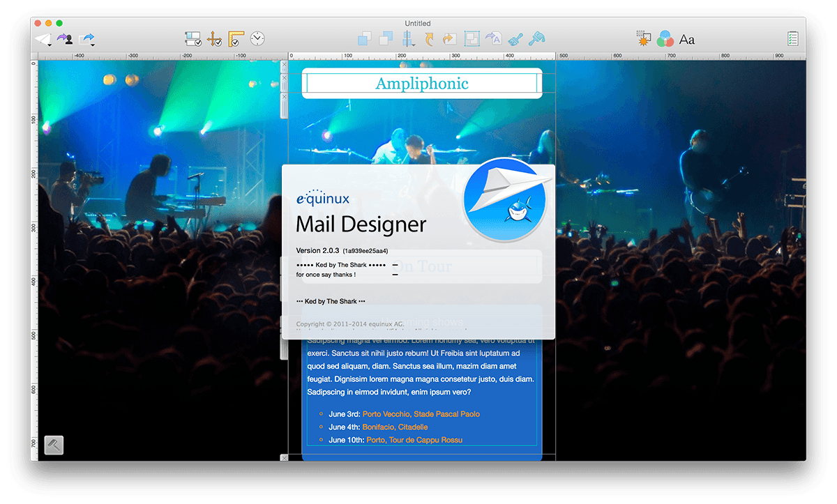Viewport: 837px width, 504px height.
Task: Click the send backward squares icon
Action: (x=386, y=39)
